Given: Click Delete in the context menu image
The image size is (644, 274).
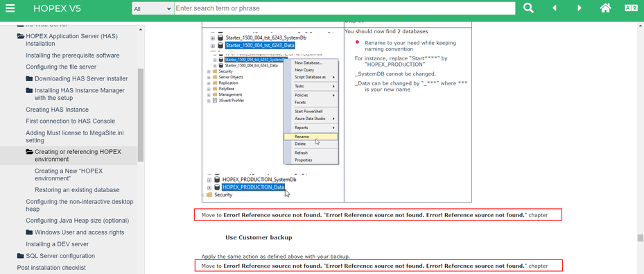Looking at the screenshot, I should tap(300, 144).
